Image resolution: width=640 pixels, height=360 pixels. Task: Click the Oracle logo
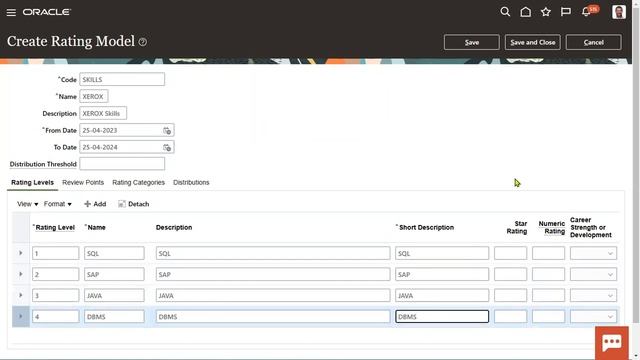click(47, 12)
